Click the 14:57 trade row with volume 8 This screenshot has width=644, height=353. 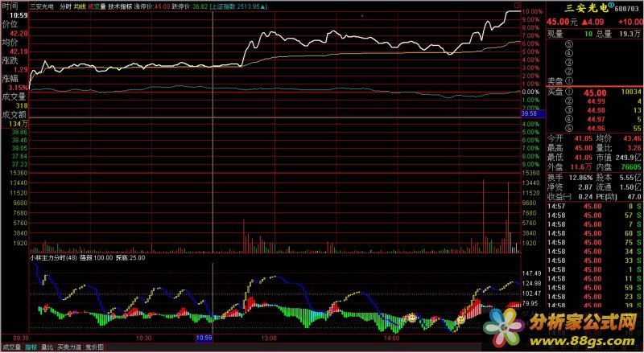[594, 207]
